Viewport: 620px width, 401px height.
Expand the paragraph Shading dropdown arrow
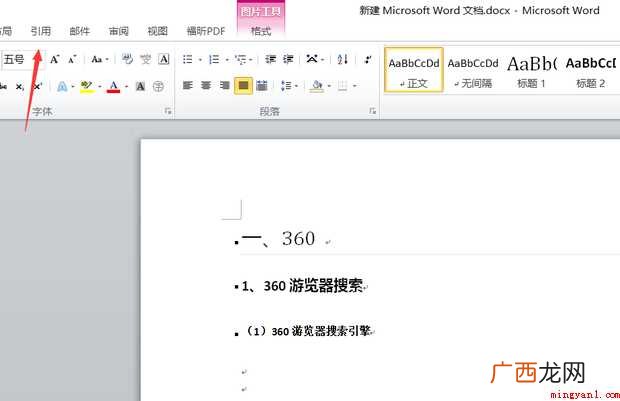[x=329, y=86]
